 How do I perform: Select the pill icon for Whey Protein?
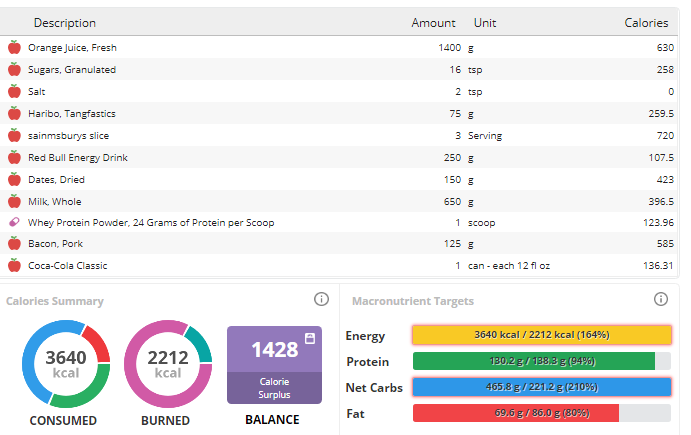tap(15, 222)
